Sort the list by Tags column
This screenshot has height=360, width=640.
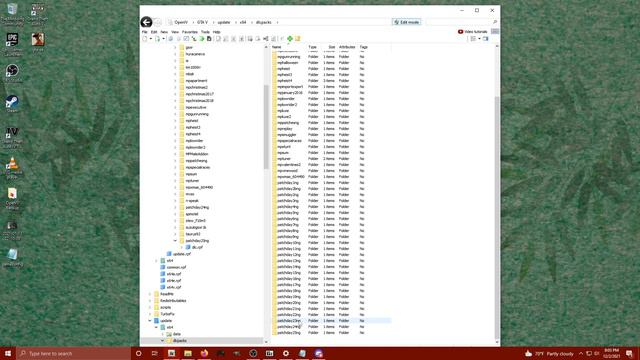(363, 47)
